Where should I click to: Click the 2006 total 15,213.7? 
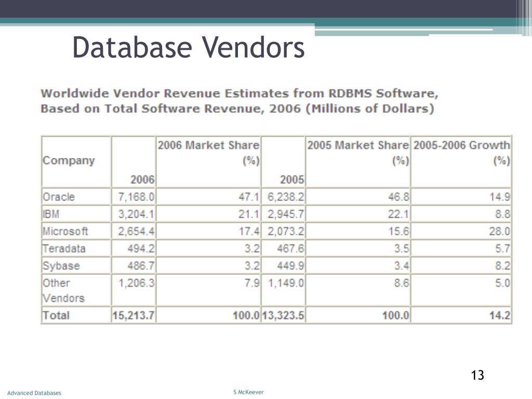(134, 315)
